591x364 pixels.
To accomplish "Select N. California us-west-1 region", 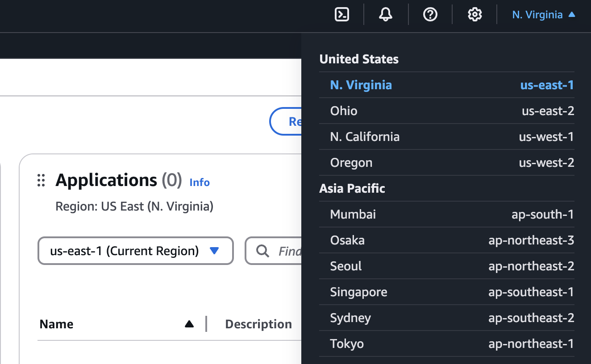I will (x=446, y=137).
